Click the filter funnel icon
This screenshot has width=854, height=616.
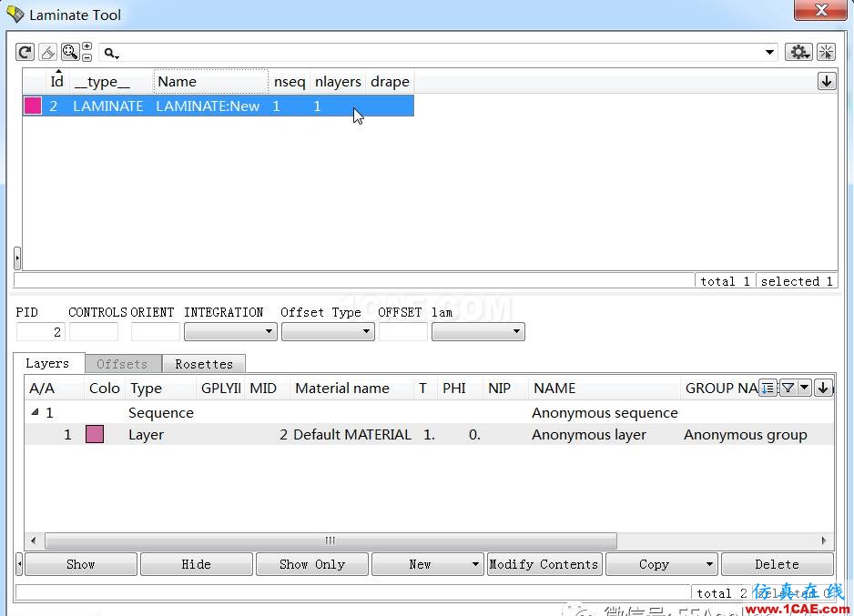click(788, 388)
